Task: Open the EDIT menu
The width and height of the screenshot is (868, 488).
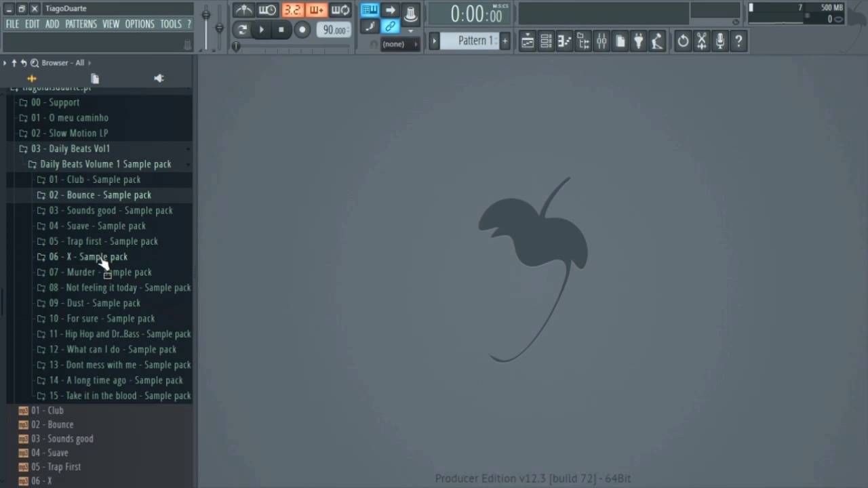Action: click(x=33, y=24)
